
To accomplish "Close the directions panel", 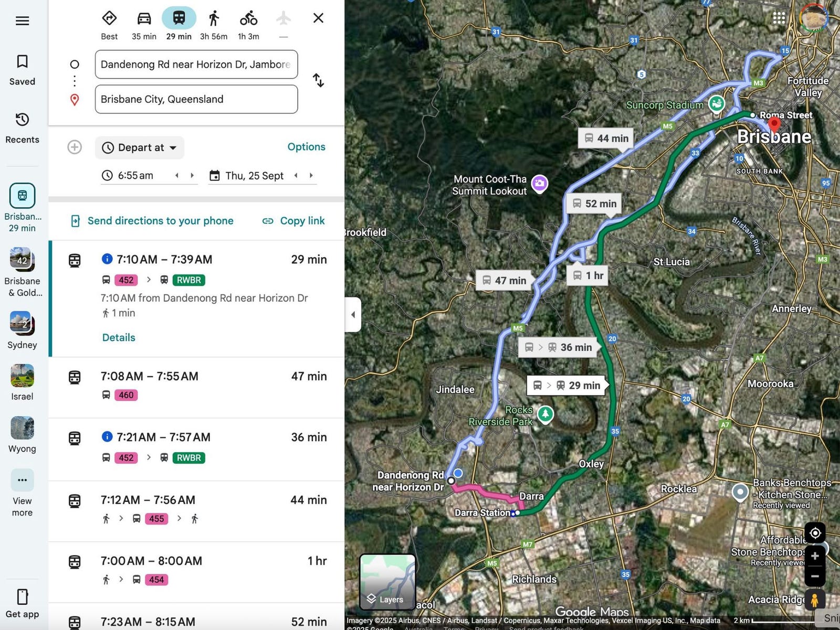I will [x=318, y=18].
